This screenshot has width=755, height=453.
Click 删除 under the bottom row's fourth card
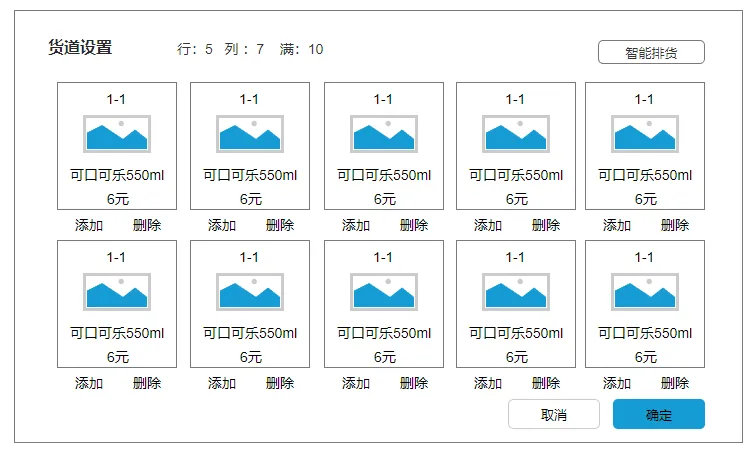click(546, 383)
